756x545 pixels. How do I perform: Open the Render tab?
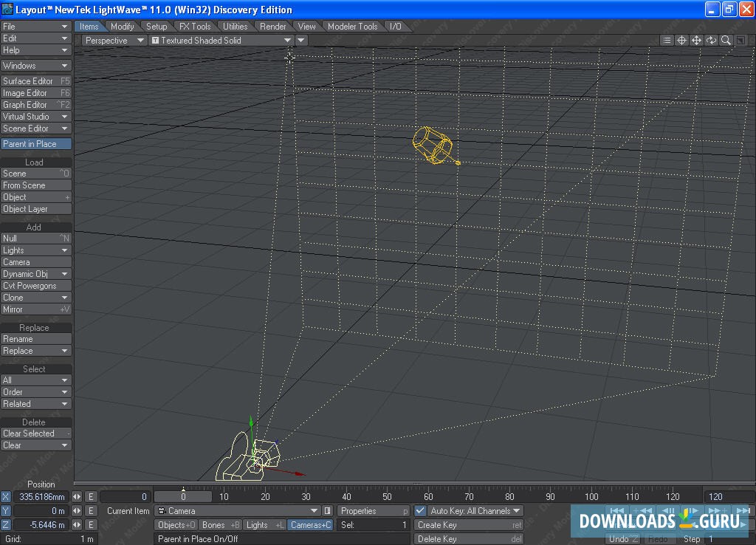[273, 27]
